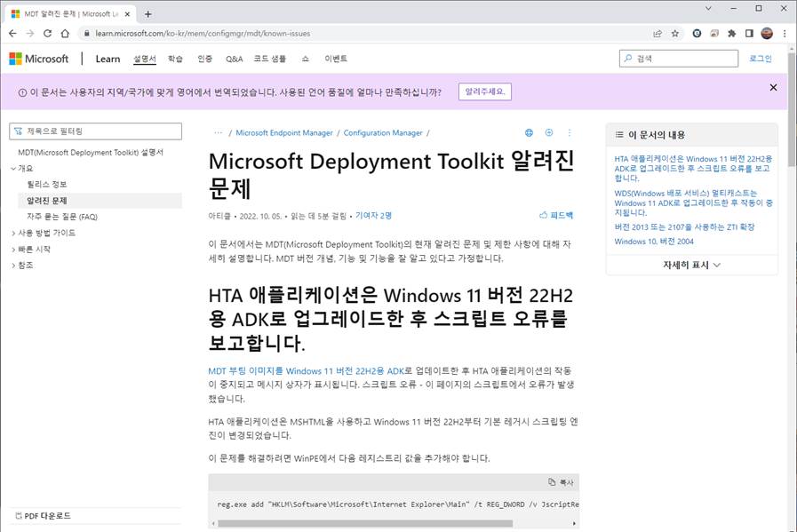
Task: Open the 코드 샘플 nav item
Action: 270,59
